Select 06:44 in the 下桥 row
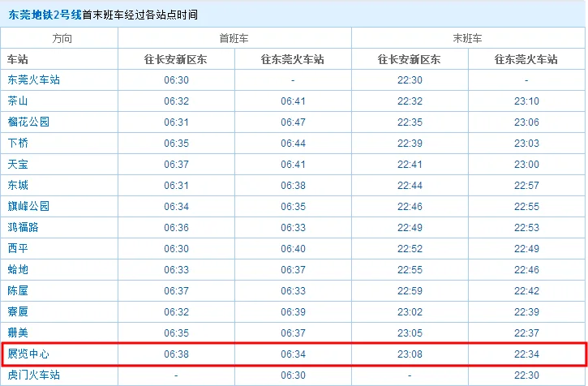588x386 pixels. (293, 143)
